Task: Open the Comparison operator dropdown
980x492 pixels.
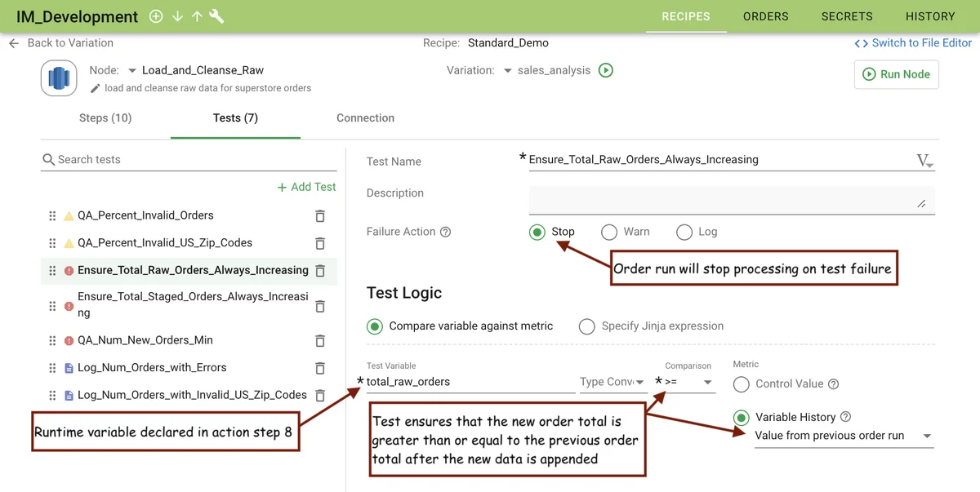Action: [x=689, y=382]
